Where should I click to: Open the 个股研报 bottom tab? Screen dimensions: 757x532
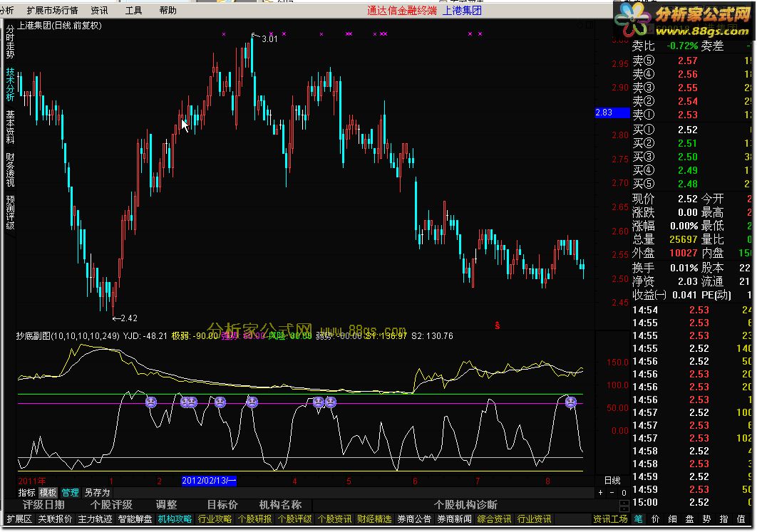click(x=255, y=519)
